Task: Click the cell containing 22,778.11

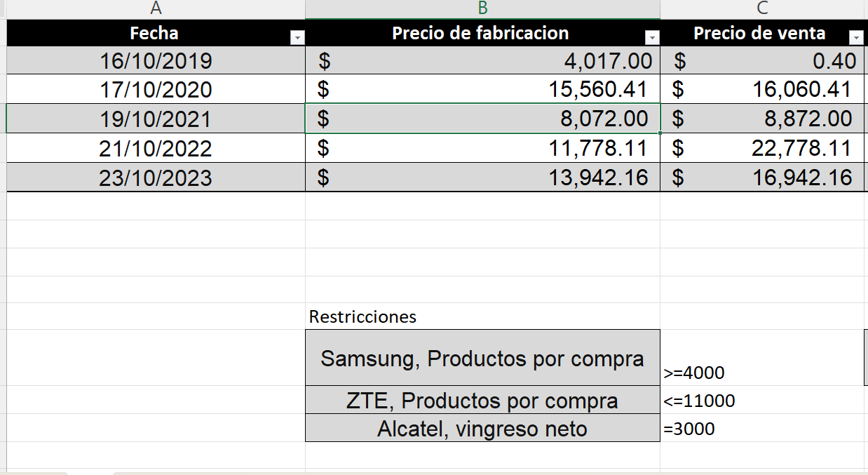Action: click(x=764, y=148)
